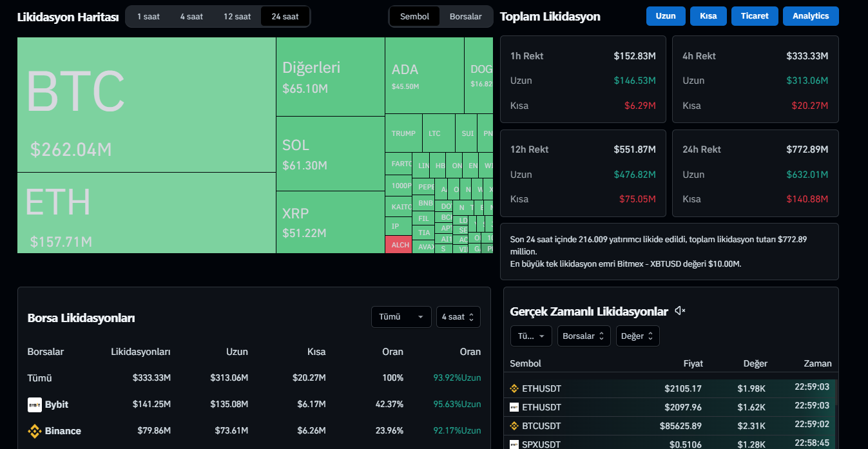Image resolution: width=868 pixels, height=449 pixels.
Task: Click the Binance icon on the $2105.17 ETHUSDT row
Action: click(x=514, y=388)
